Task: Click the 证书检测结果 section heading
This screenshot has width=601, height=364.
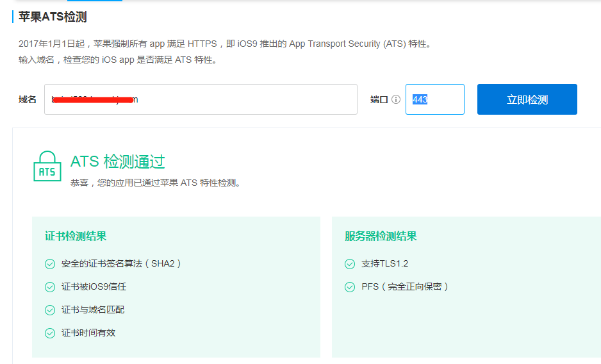Action: tap(76, 236)
